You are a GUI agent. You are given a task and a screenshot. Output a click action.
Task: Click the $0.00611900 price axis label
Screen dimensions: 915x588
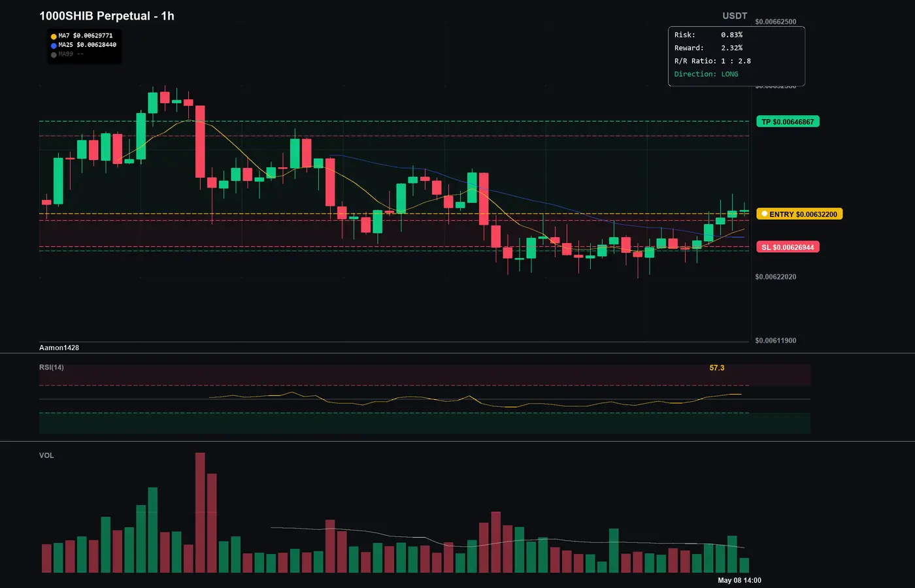point(776,341)
